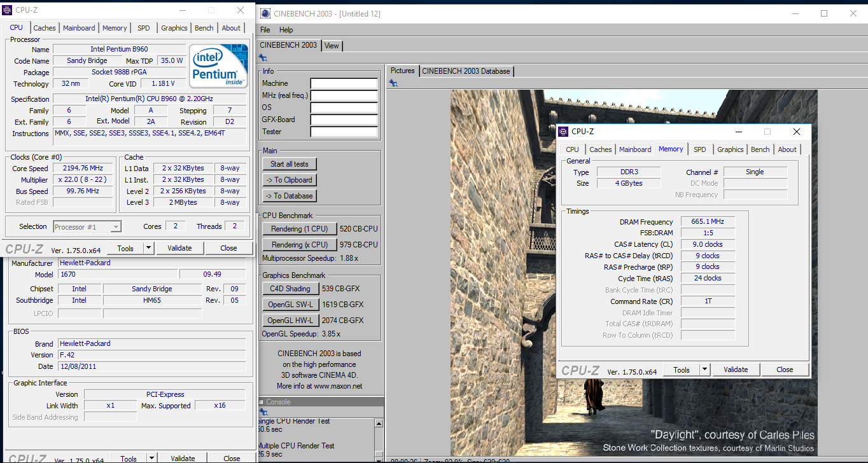The height and width of the screenshot is (463, 868).
Task: Click the rendered Daylight picture
Action: click(634, 273)
